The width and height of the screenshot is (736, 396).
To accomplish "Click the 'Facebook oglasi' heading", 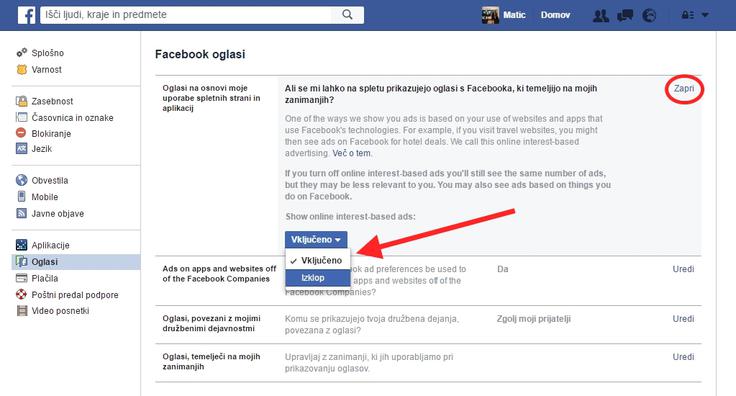I will (200, 54).
